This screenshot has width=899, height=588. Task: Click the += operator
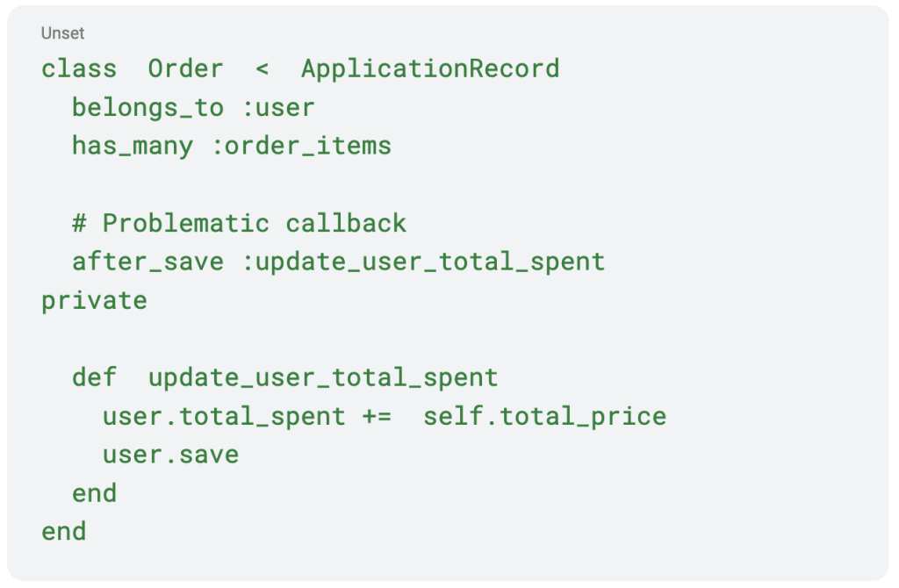click(x=378, y=417)
